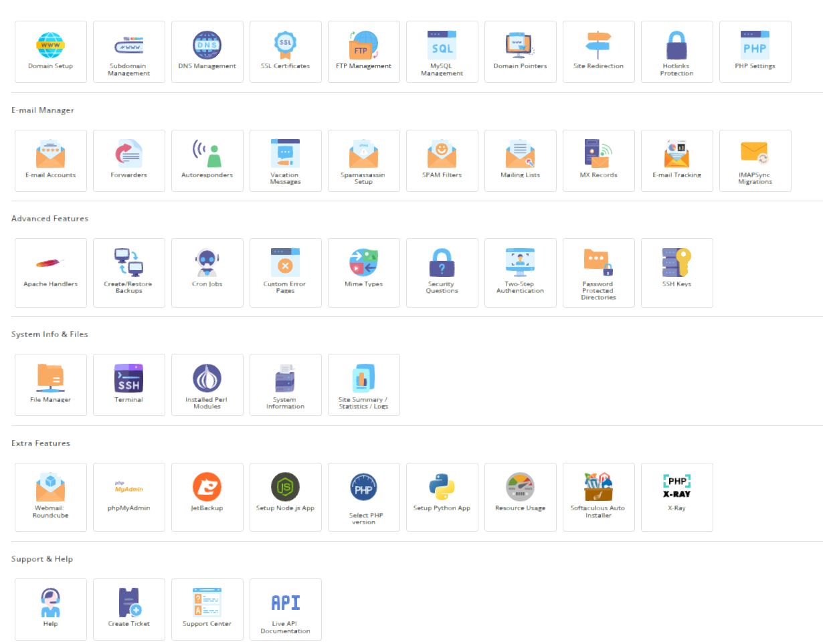Open JetBackup
The image size is (823, 644).
[x=207, y=497]
